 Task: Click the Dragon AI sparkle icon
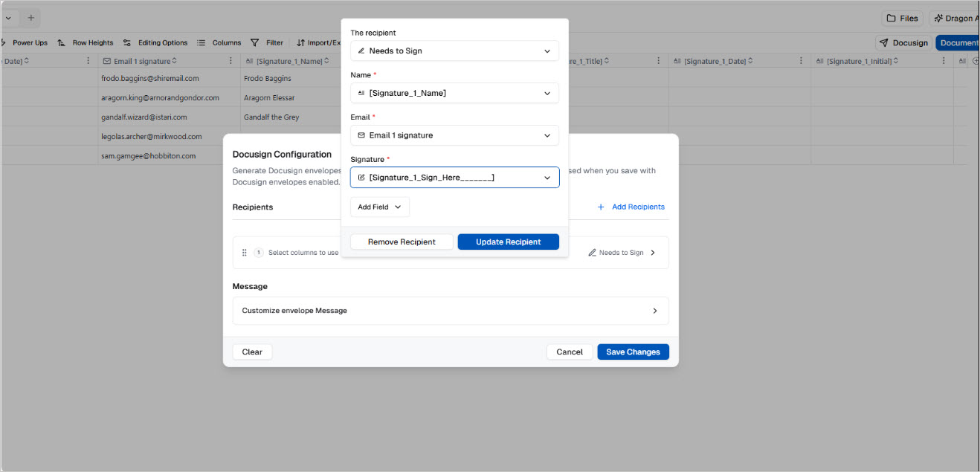[x=938, y=18]
